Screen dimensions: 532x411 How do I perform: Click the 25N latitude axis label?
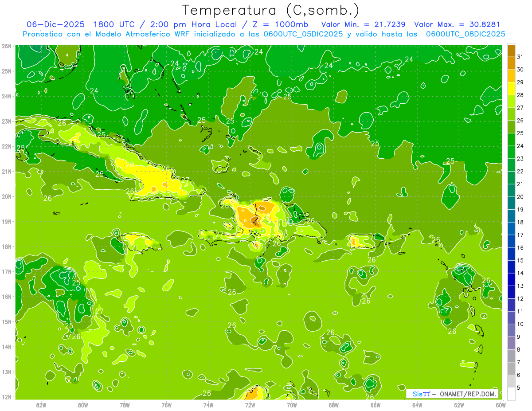click(7, 71)
